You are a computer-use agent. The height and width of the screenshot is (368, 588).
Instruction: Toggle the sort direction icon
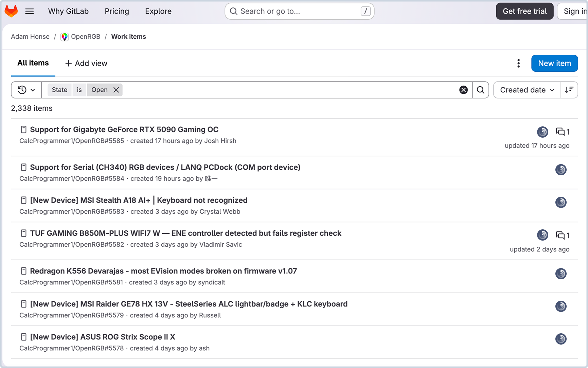tap(569, 90)
